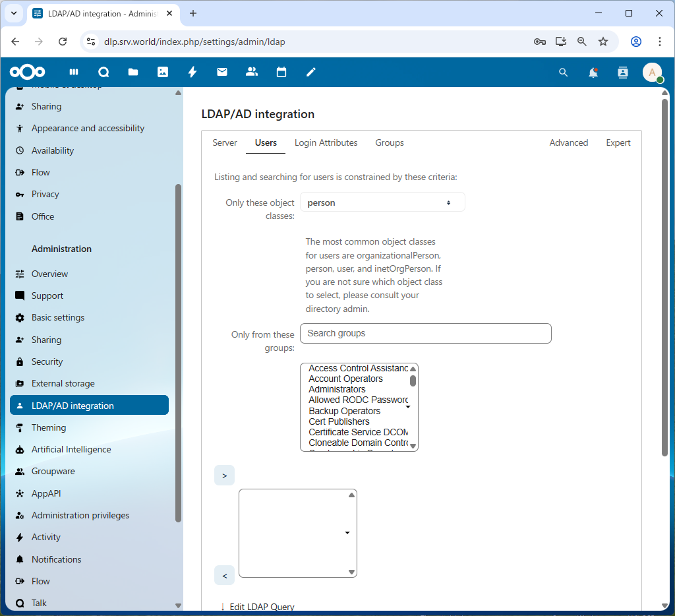The image size is (675, 616).
Task: Click the sidebar scrollbar thumb
Action: click(178, 354)
